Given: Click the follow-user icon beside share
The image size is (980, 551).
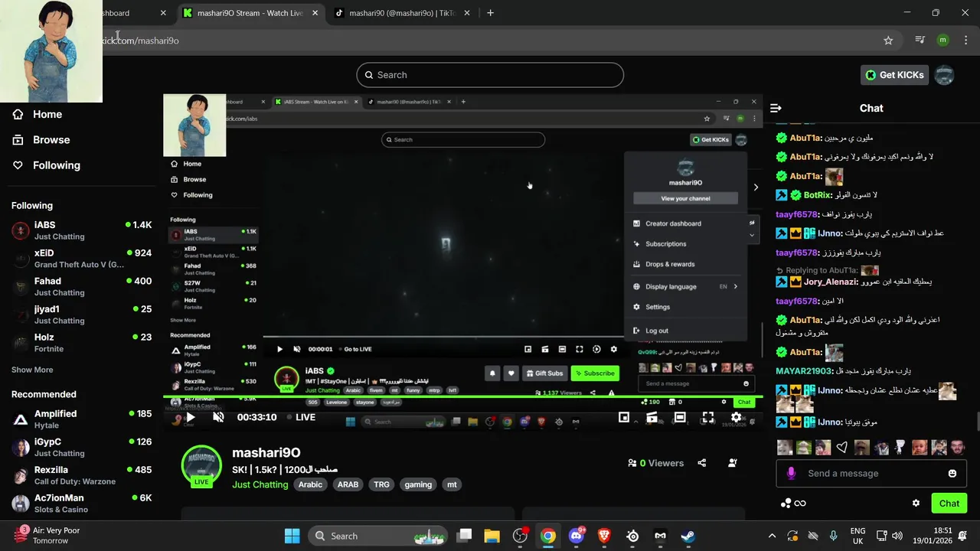Looking at the screenshot, I should (x=733, y=463).
